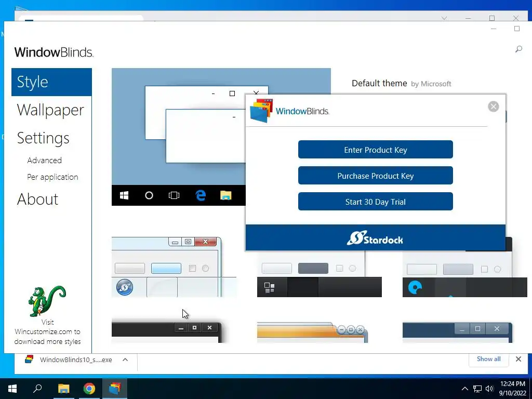
Task: Start the 30 Day Trial
Action: coord(375,202)
